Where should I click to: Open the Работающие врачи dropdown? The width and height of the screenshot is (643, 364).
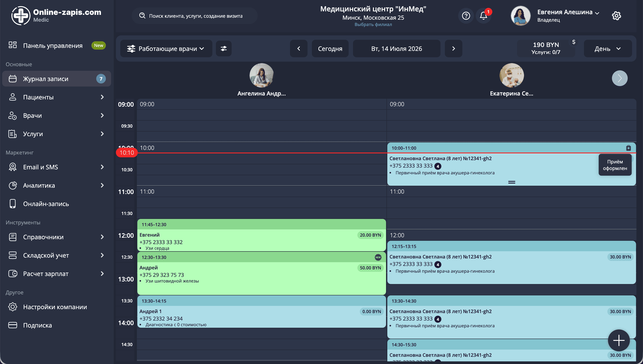(166, 49)
